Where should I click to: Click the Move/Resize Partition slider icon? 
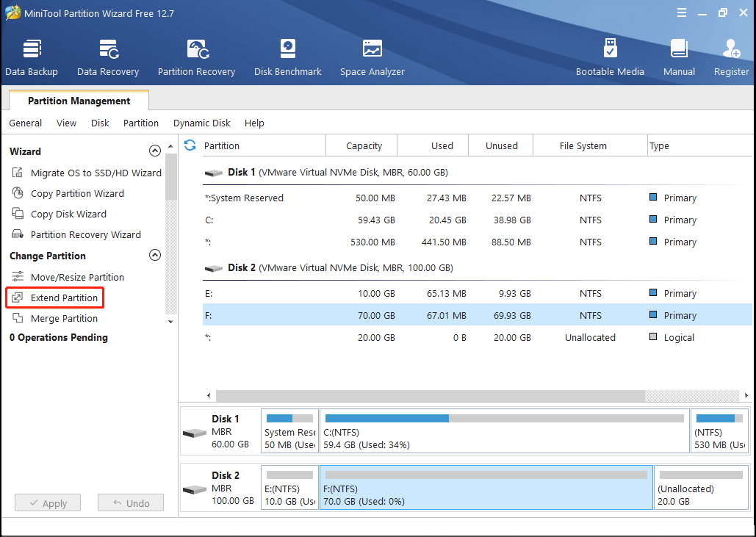tap(18, 277)
